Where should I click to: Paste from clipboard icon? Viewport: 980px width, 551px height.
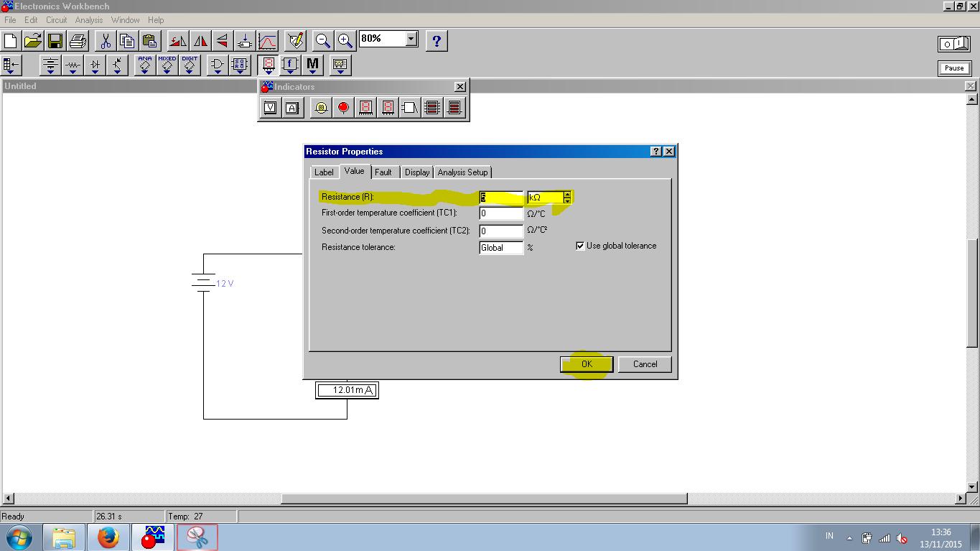click(149, 40)
